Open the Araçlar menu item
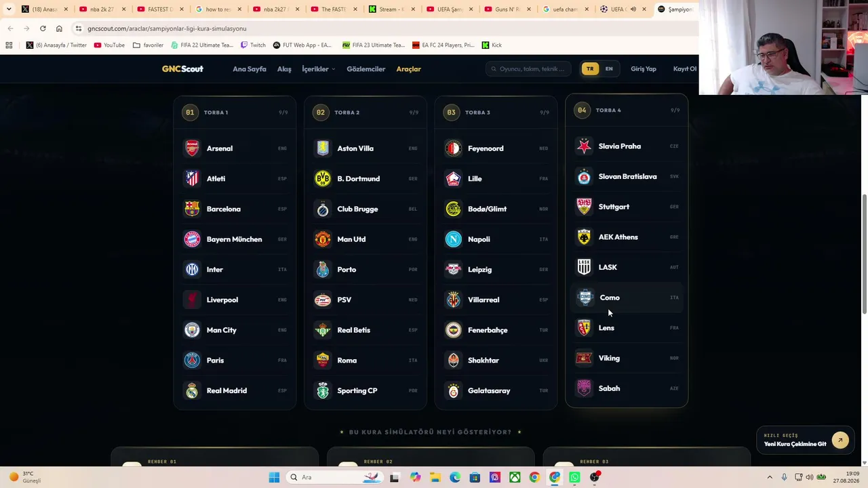The height and width of the screenshot is (488, 868). coord(409,69)
